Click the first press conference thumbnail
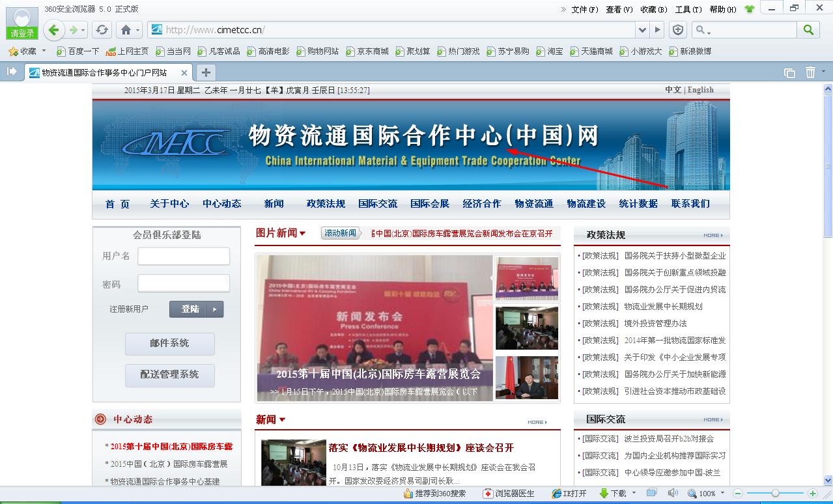The height and width of the screenshot is (504, 833). coord(527,278)
